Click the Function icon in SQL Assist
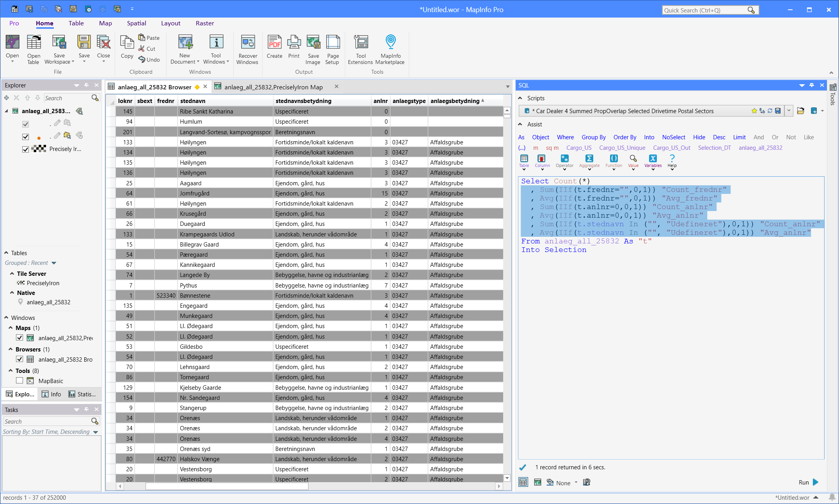839x504 pixels. [614, 158]
